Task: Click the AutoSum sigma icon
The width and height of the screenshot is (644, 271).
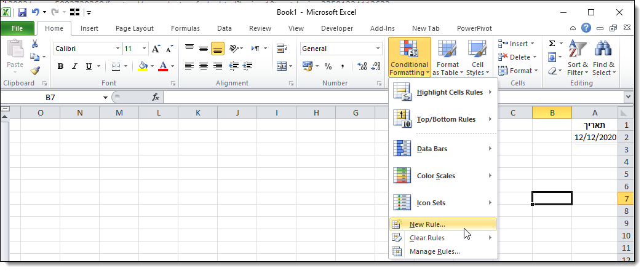Action: (x=552, y=44)
